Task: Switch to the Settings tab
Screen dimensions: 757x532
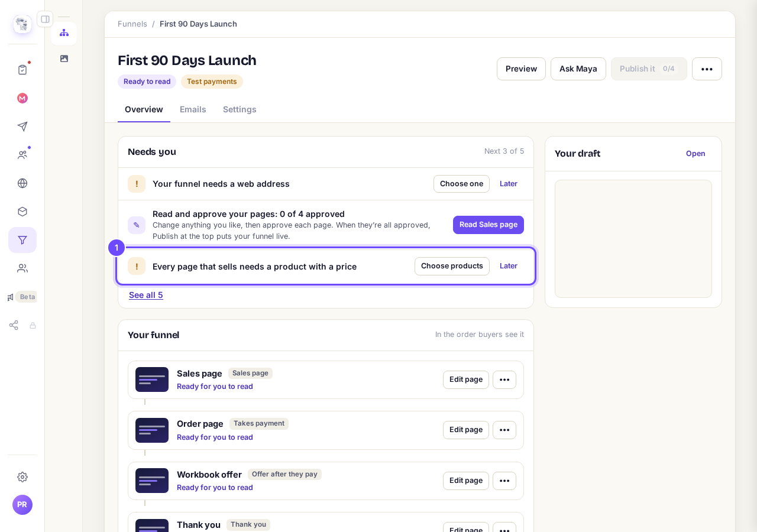Action: click(x=240, y=109)
